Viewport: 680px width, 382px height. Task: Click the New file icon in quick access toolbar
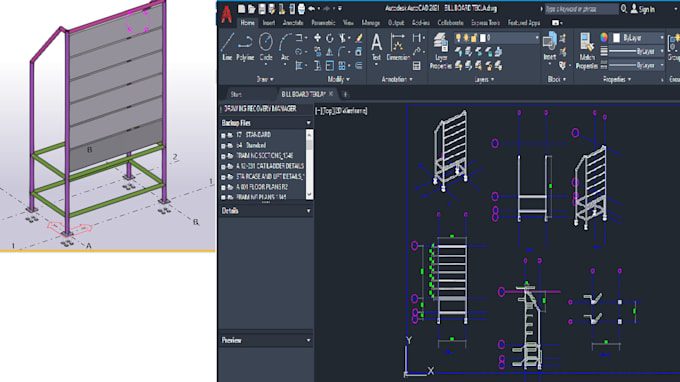[242, 9]
